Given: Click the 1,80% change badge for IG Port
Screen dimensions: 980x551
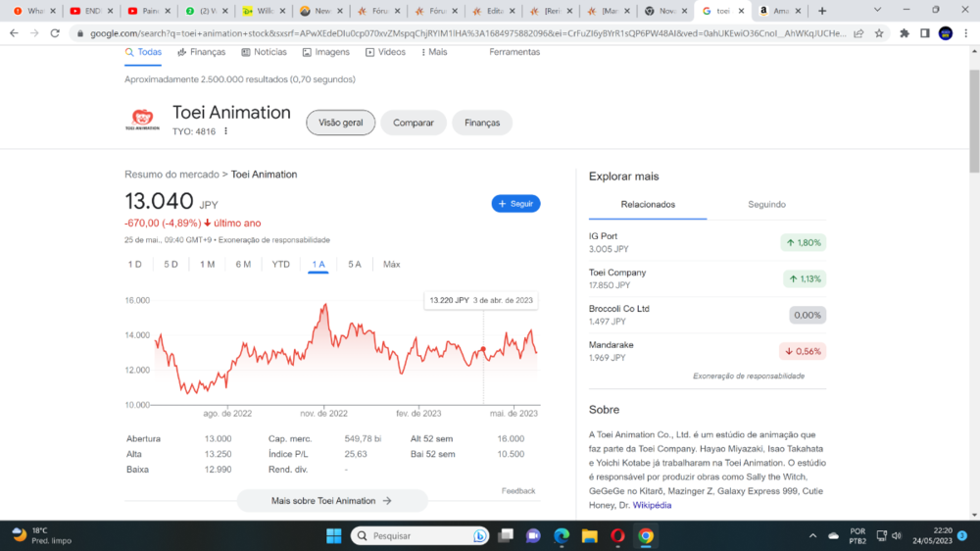Looking at the screenshot, I should point(804,243).
